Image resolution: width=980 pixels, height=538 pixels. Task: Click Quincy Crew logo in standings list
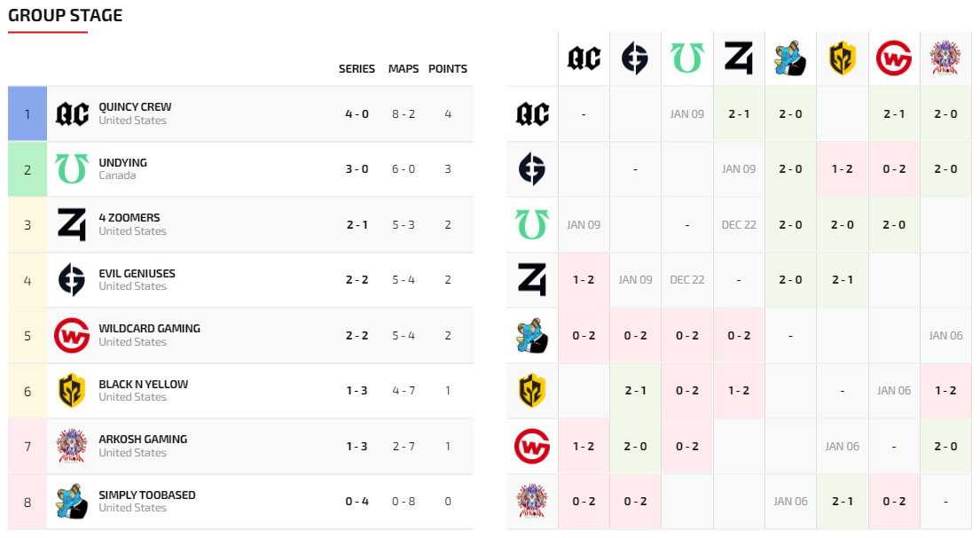coord(72,113)
